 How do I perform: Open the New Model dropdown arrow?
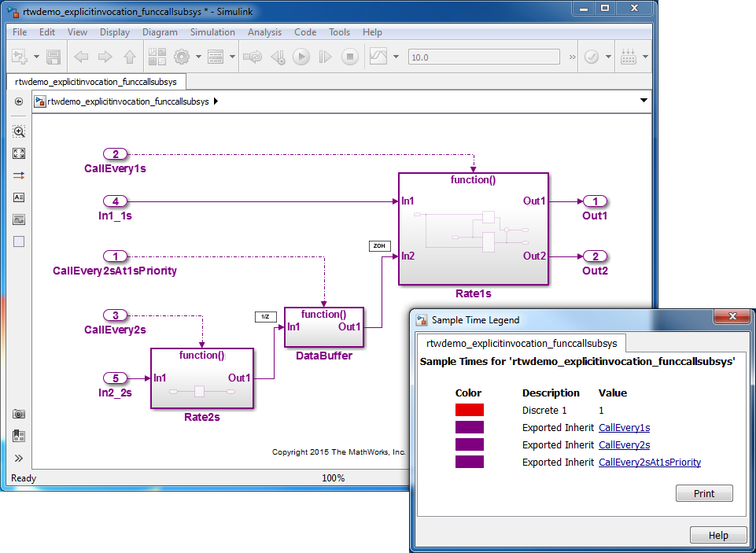(37, 57)
